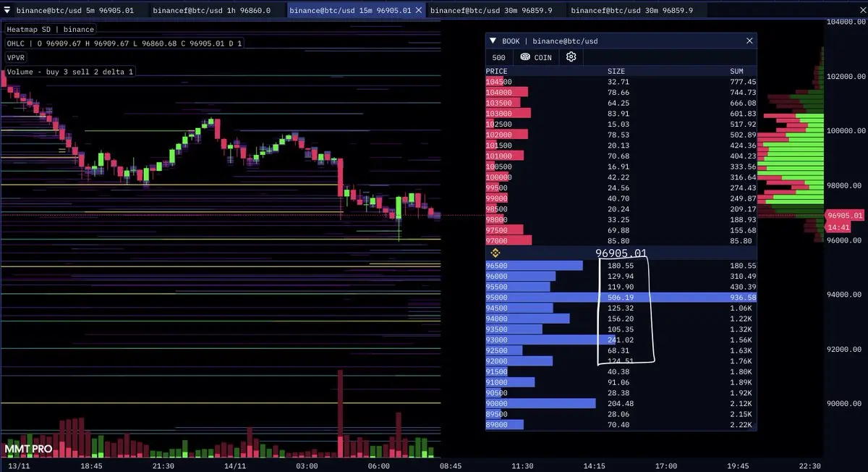
Task: Click the SIZE column header
Action: [616, 72]
